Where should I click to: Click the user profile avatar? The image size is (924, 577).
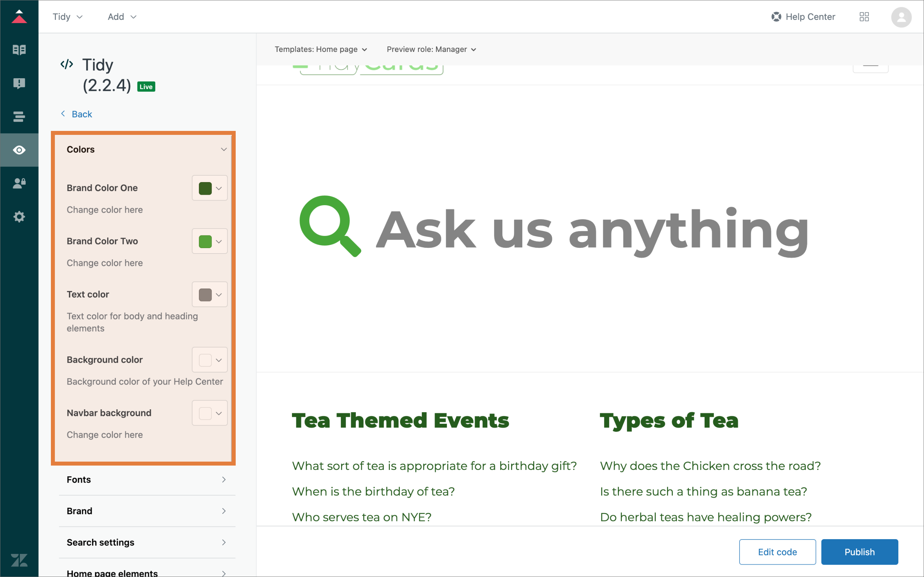pos(901,17)
